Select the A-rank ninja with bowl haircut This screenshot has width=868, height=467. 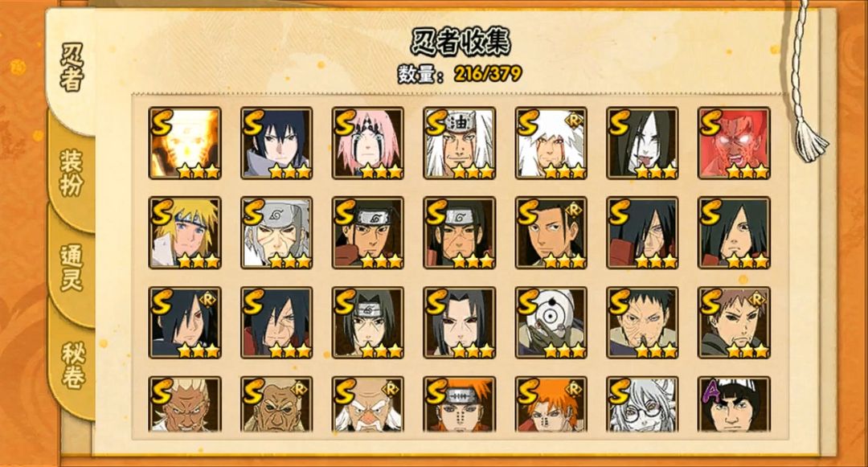[x=734, y=404]
